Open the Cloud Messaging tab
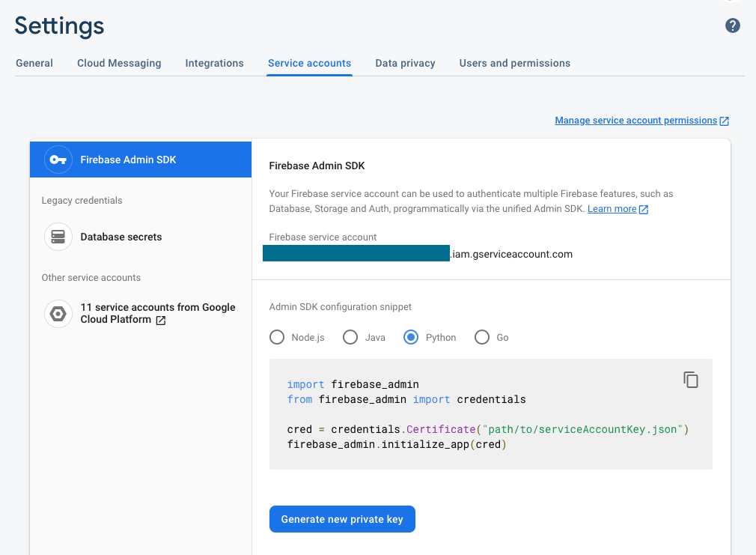The image size is (756, 555). (119, 63)
